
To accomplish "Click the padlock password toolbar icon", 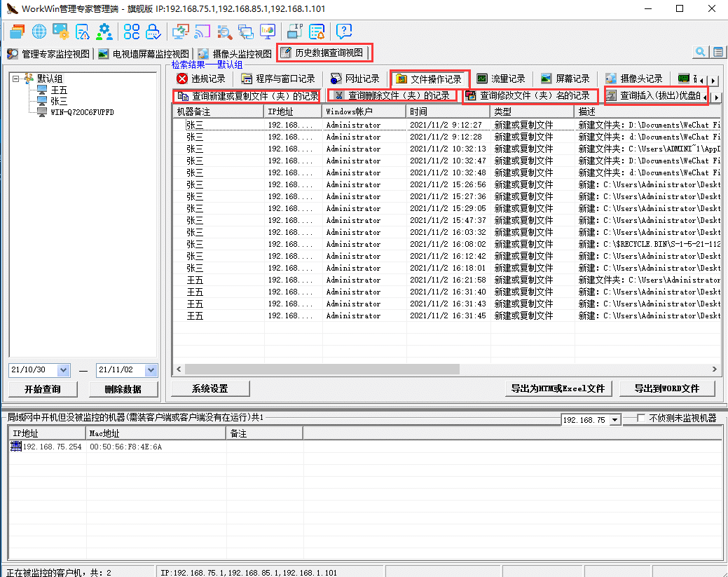I will (153, 32).
